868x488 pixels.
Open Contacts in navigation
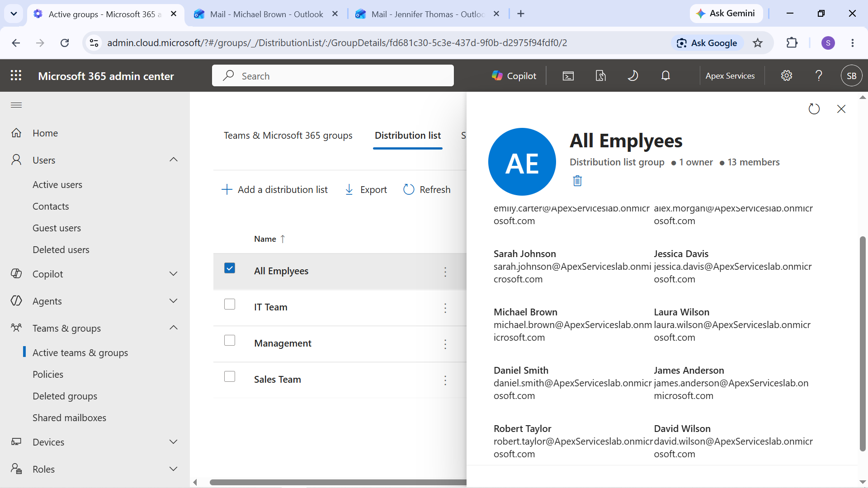click(x=51, y=206)
